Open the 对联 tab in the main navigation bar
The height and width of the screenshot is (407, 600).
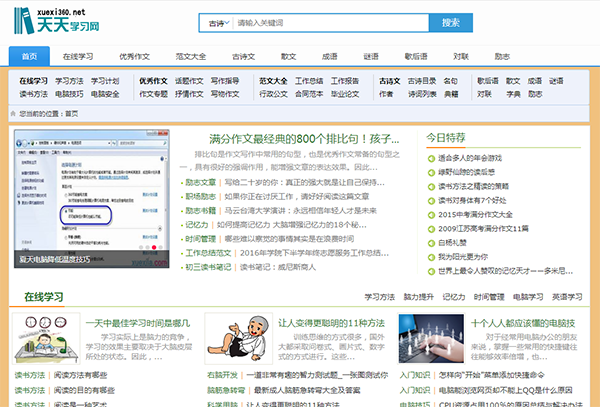pos(461,57)
